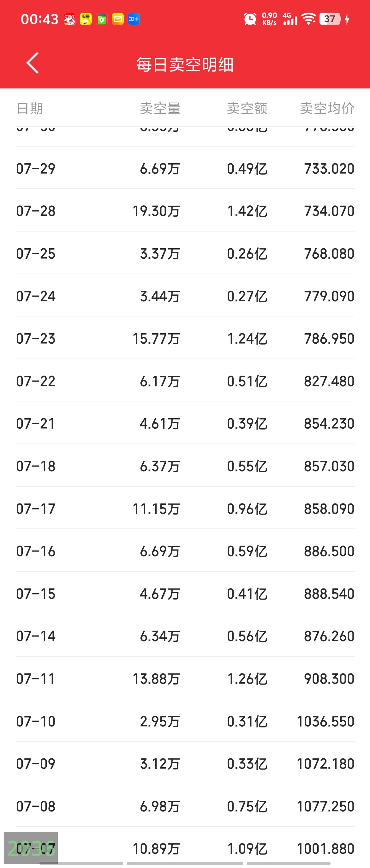
Task: Tap the 4G signal strength icon
Action: coord(290,19)
